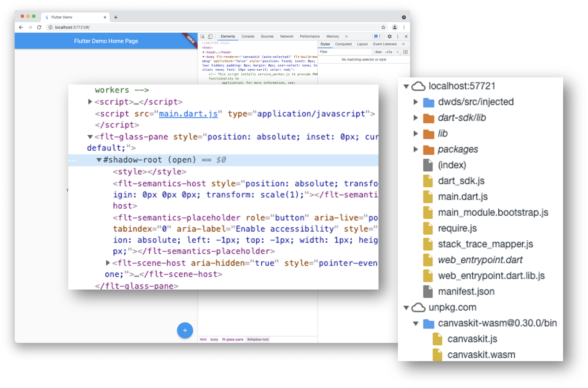Toggle the :hov element state button
Viewport: 588px width, 388px height.
378,52
